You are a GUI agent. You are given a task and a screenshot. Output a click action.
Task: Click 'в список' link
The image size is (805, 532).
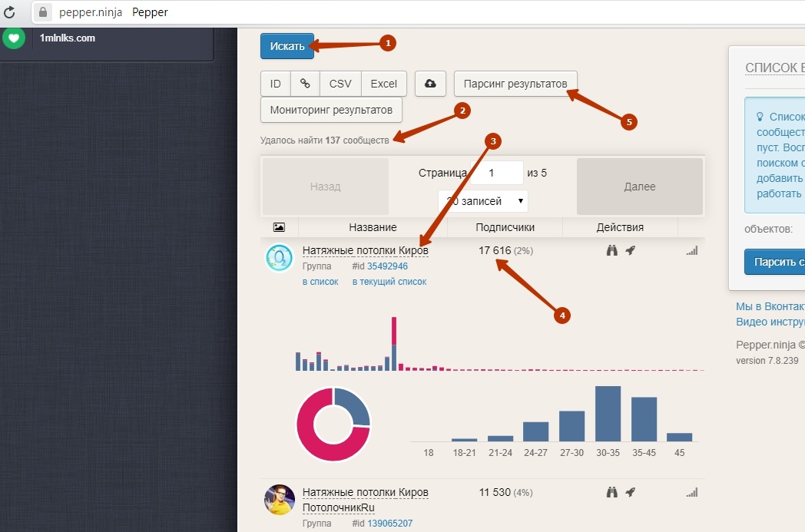(x=320, y=282)
